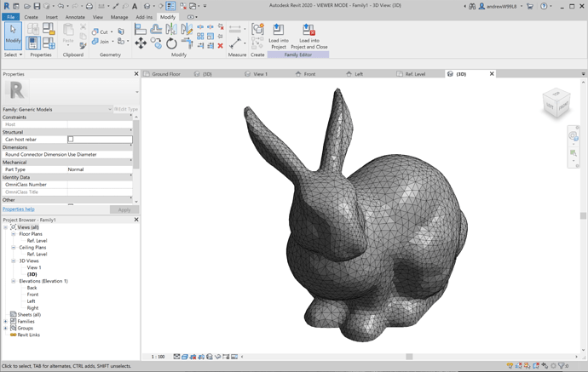The image size is (588, 372).
Task: Click the Properties help link
Action: (19, 209)
